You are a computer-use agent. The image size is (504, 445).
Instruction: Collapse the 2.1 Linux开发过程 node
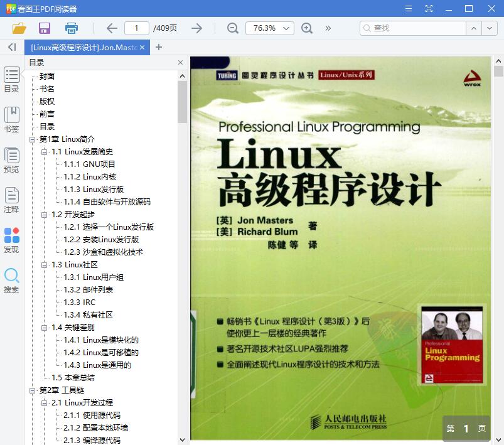pyautogui.click(x=45, y=403)
